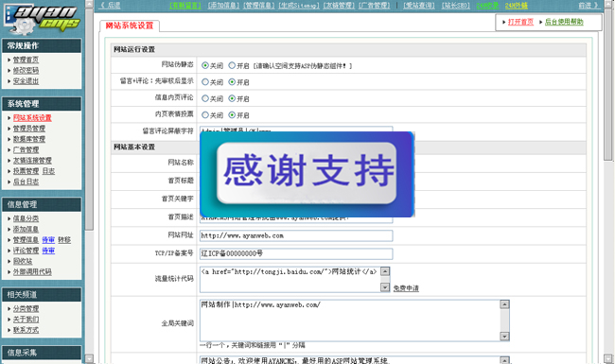Viewport: 615px width, 364px height.
Task: Open 分类管理 in 相关频道
Action: pyautogui.click(x=26, y=308)
